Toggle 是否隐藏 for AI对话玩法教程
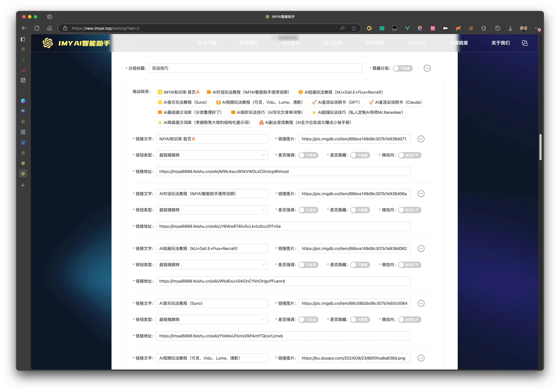This screenshot has width=560, height=392. pyautogui.click(x=360, y=210)
